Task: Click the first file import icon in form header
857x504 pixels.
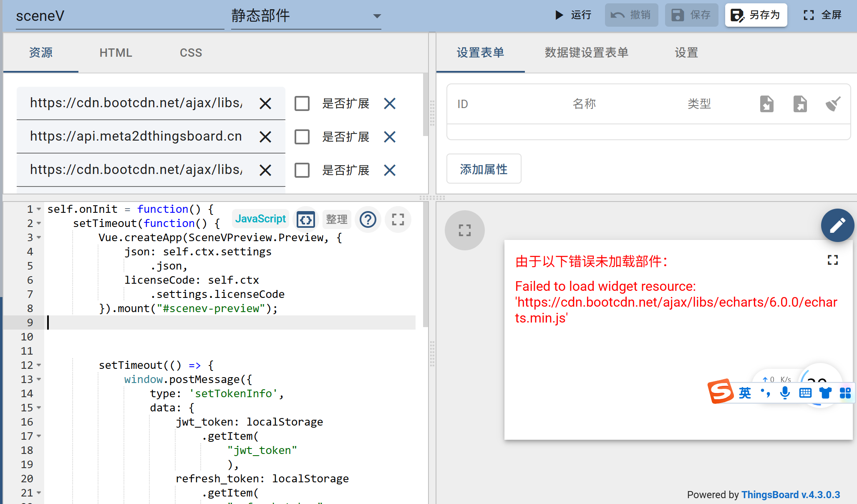Action: 766,104
